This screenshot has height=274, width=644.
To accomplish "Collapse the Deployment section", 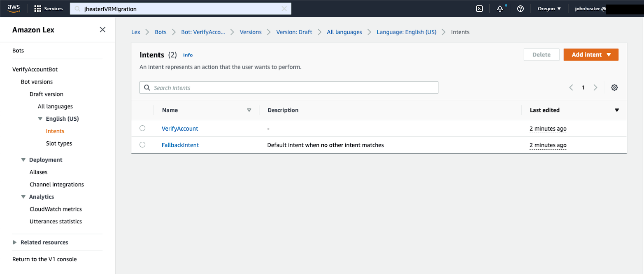I will tap(23, 160).
